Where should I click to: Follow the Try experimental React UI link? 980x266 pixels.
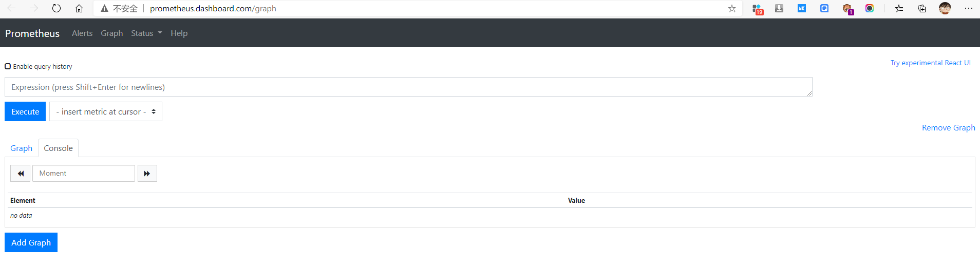click(931, 63)
